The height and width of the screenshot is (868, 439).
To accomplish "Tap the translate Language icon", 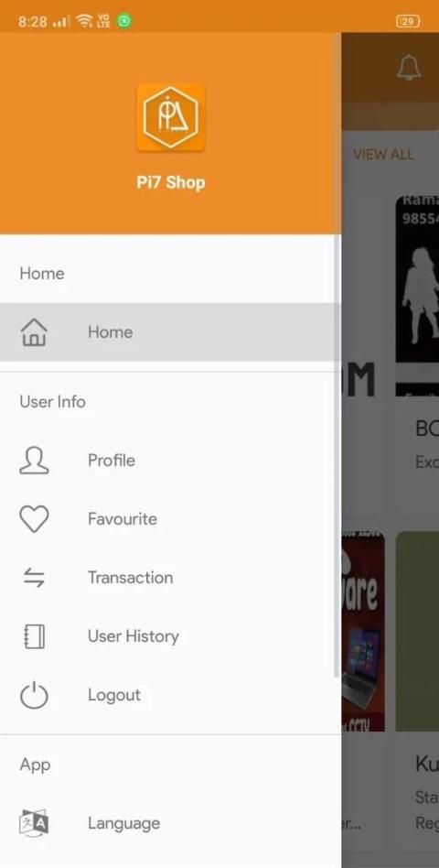I will coord(34,823).
